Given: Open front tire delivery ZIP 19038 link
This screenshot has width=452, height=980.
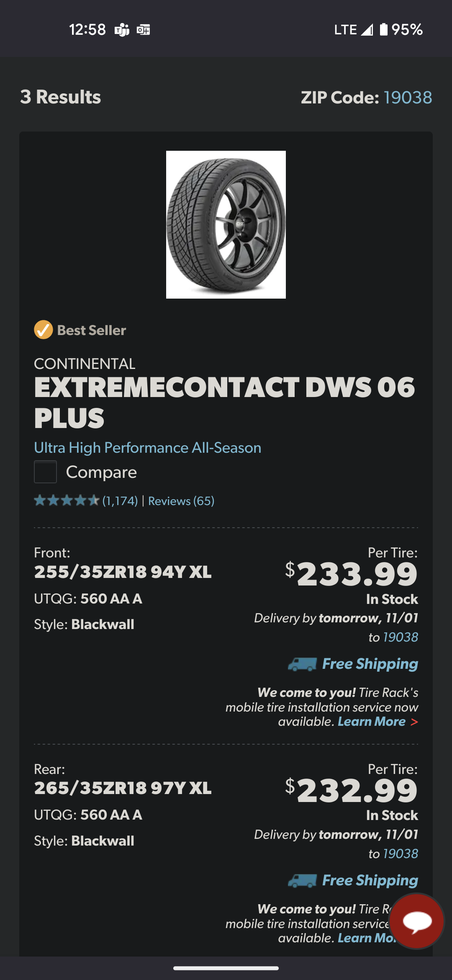Looking at the screenshot, I should (401, 637).
